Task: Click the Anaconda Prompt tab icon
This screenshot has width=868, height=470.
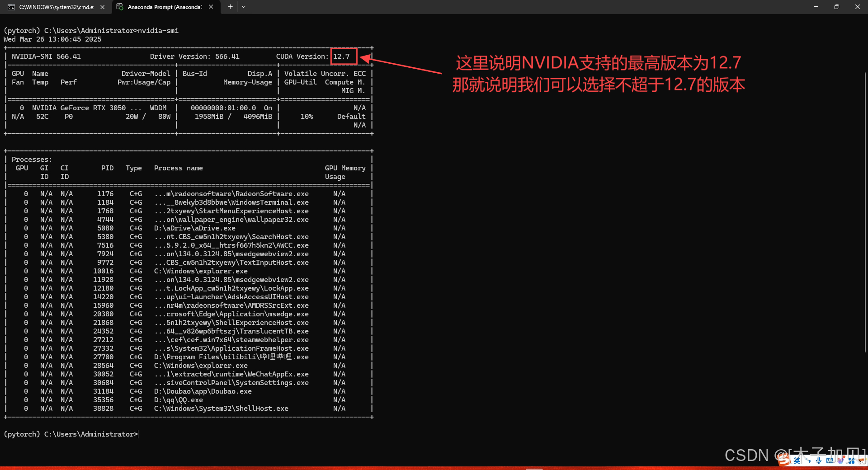Action: (x=120, y=7)
